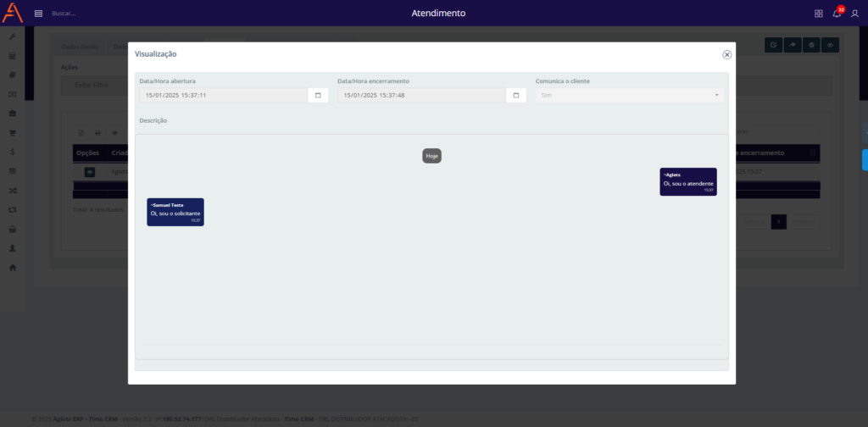Toggle the hamburger sidebar menu
Screen dimensions: 868x427
(x=38, y=14)
